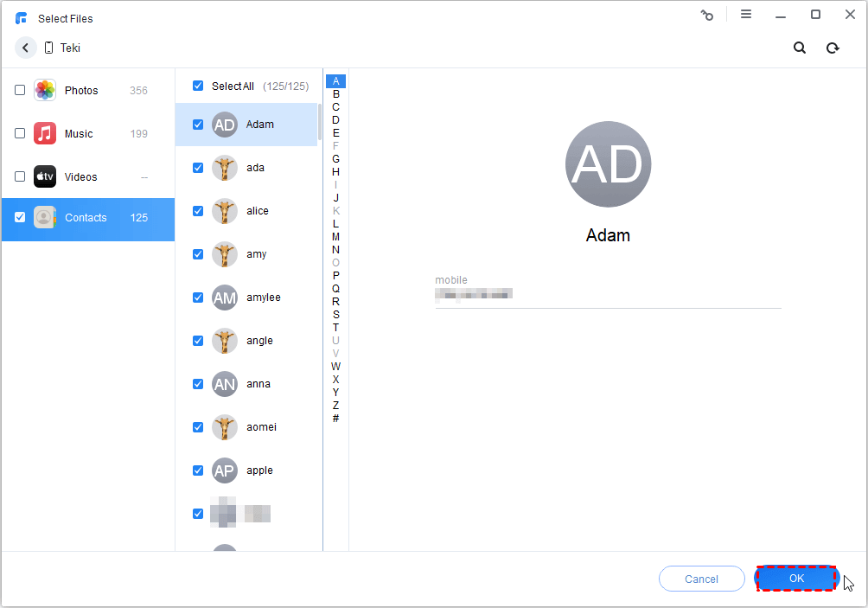Uncheck the Select All checkbox

point(198,86)
